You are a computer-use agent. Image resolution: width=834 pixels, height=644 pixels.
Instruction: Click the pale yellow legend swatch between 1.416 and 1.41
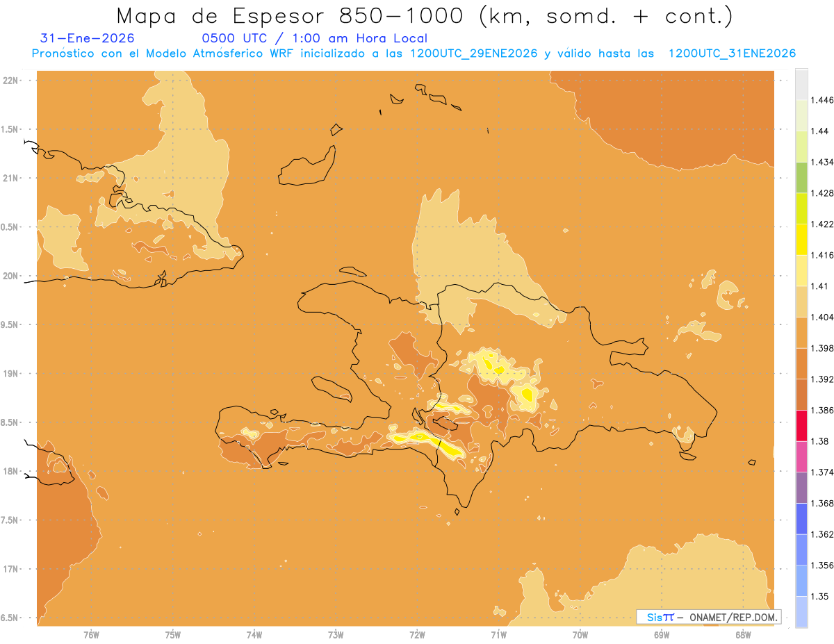(801, 270)
